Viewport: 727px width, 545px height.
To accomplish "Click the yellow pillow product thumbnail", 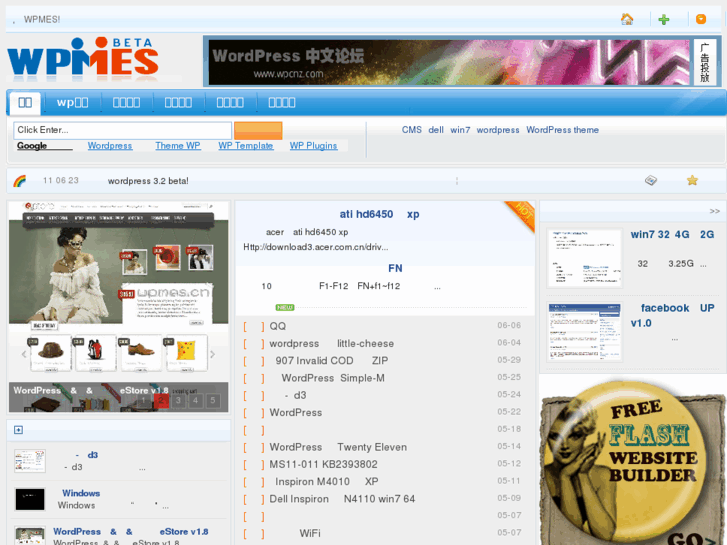I will pos(186,353).
